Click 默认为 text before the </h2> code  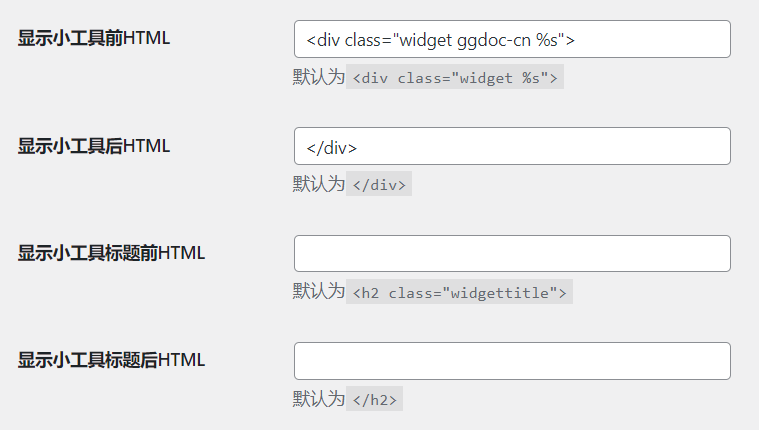[x=319, y=399]
